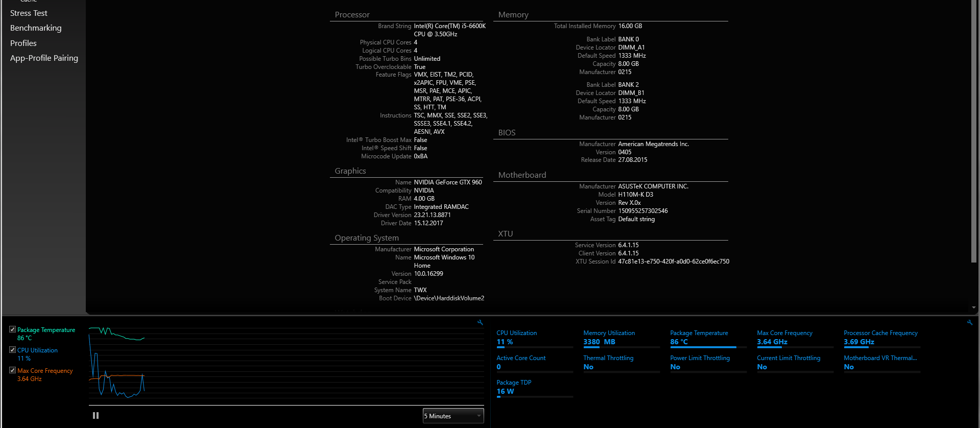The height and width of the screenshot is (428, 980).
Task: Click Bank Label value BANK 0
Action: tap(628, 39)
